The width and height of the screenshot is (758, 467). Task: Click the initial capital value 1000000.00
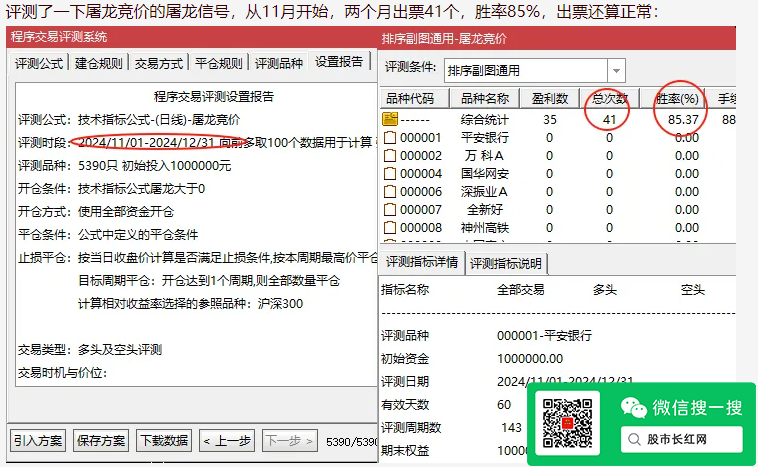[x=530, y=359]
